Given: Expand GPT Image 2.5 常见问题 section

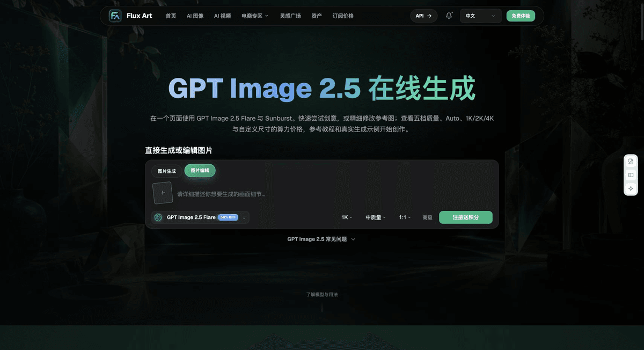Looking at the screenshot, I should 321,239.
